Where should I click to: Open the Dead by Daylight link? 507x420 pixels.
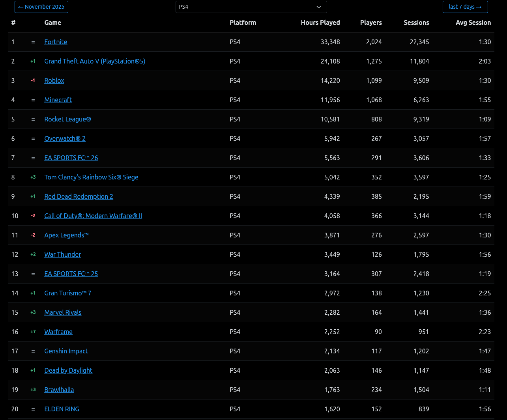coord(68,370)
